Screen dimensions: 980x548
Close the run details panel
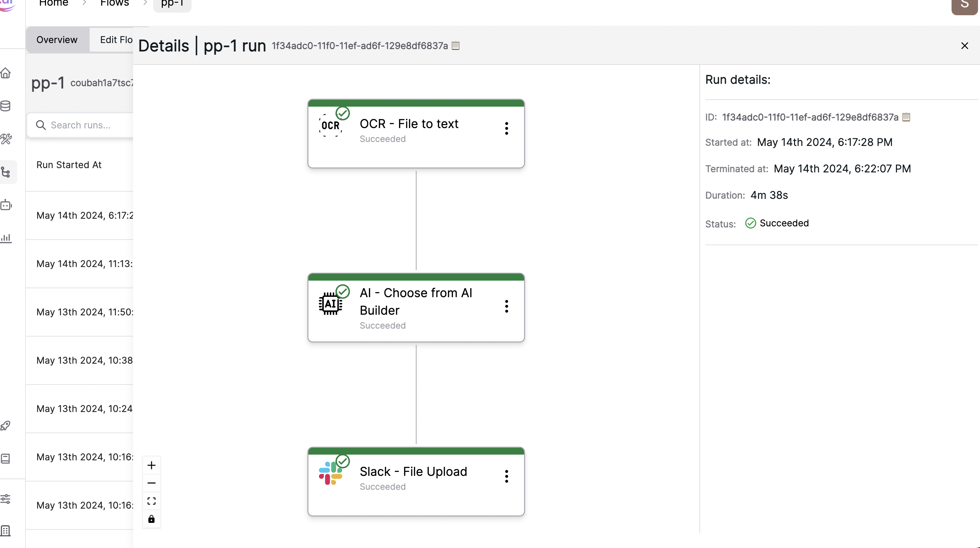964,46
